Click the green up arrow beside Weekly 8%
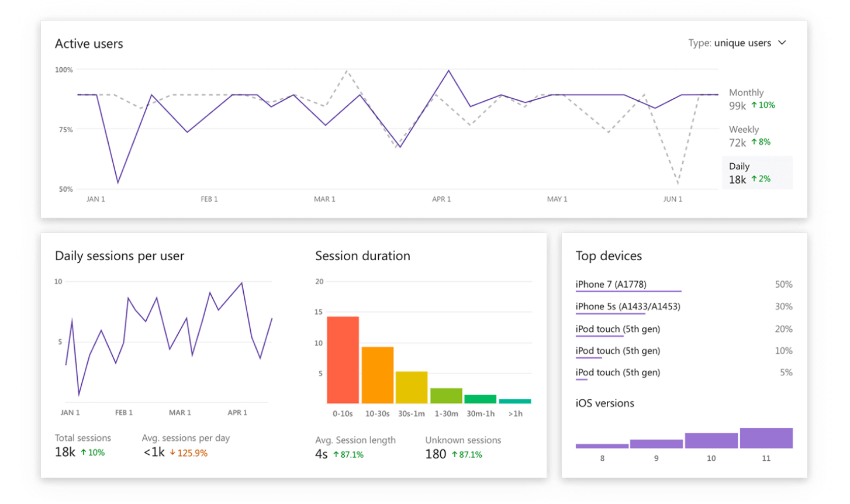Viewport: 850px width, 504px height. pos(754,142)
